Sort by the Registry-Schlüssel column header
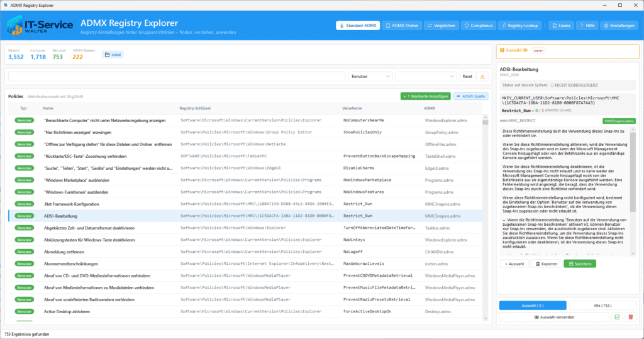Image resolution: width=644 pixels, height=339 pixels. (195, 108)
